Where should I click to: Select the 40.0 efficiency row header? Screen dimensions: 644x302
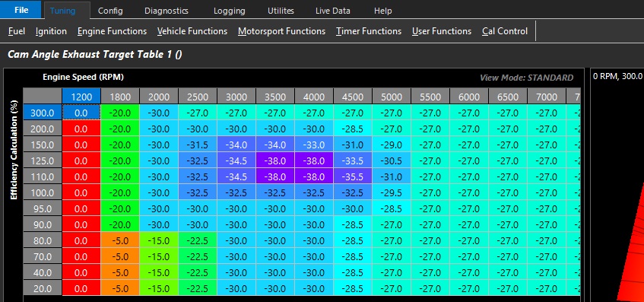pos(43,273)
